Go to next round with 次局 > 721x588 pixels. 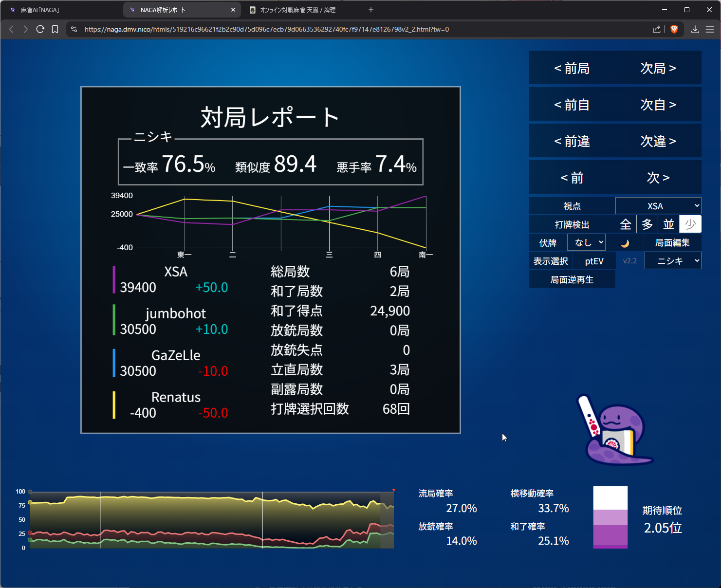[658, 68]
